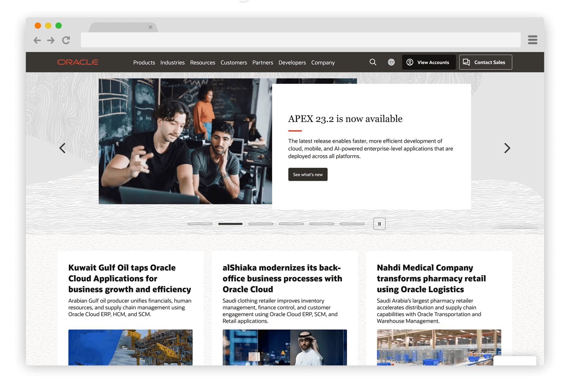Open Nahdi Medical Company story headline
The image size is (570, 392).
[x=431, y=278]
